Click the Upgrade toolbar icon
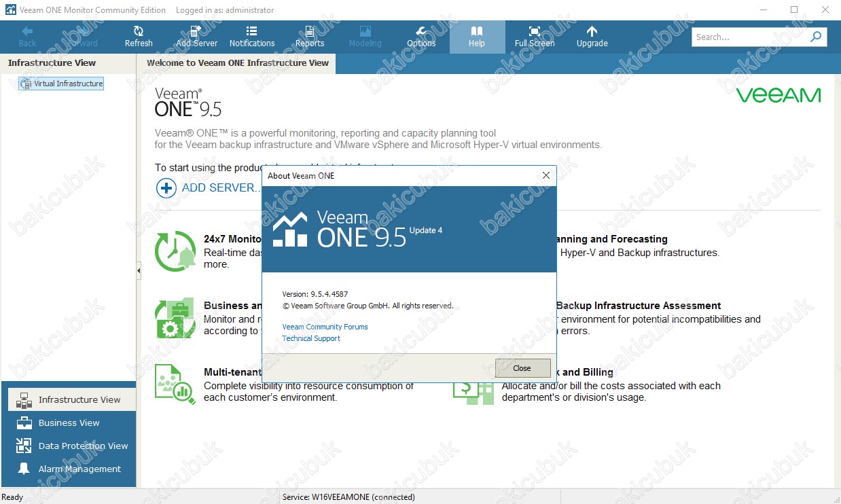 [x=592, y=37]
